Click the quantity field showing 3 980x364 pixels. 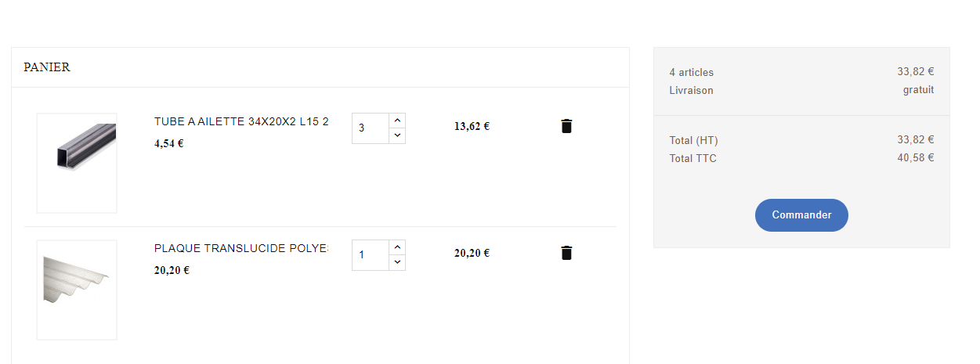[371, 128]
